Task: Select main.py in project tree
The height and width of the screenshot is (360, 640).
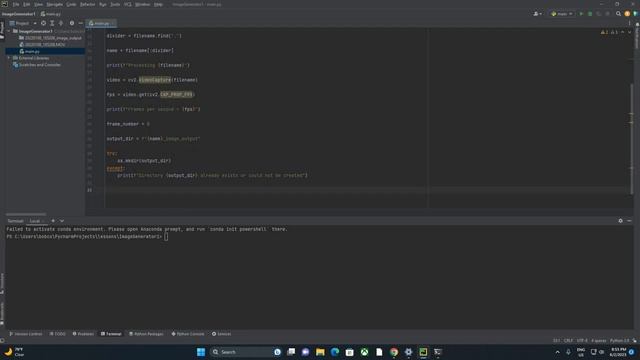Action: pyautogui.click(x=29, y=51)
